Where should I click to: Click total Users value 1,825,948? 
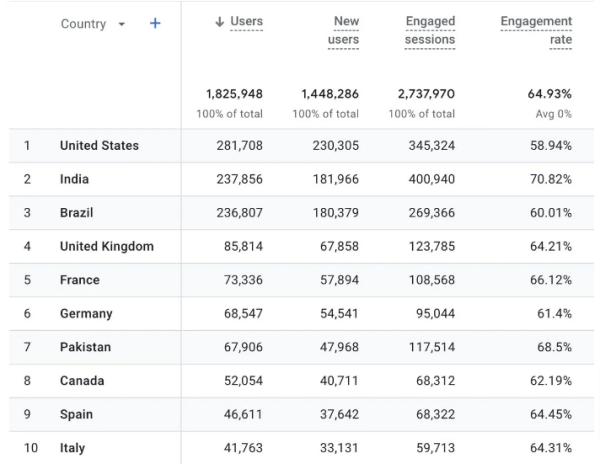(234, 94)
